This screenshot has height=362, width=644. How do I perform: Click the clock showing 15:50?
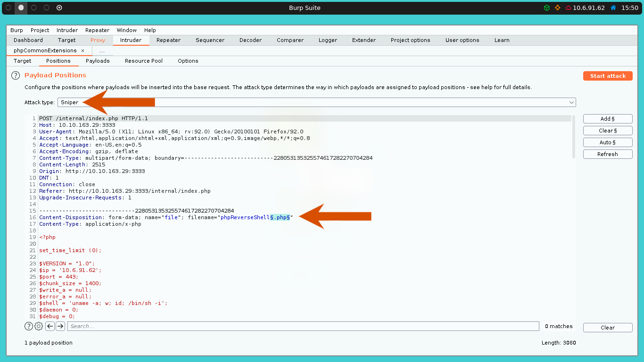click(x=629, y=8)
